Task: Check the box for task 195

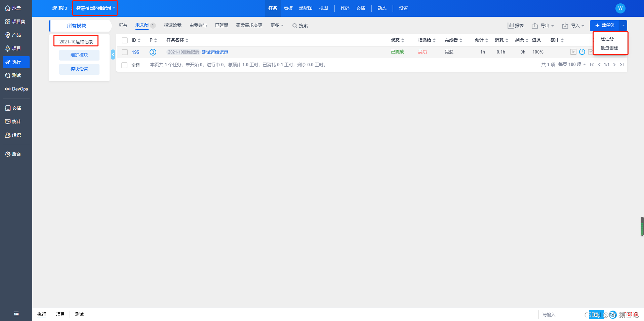Action: tap(125, 52)
